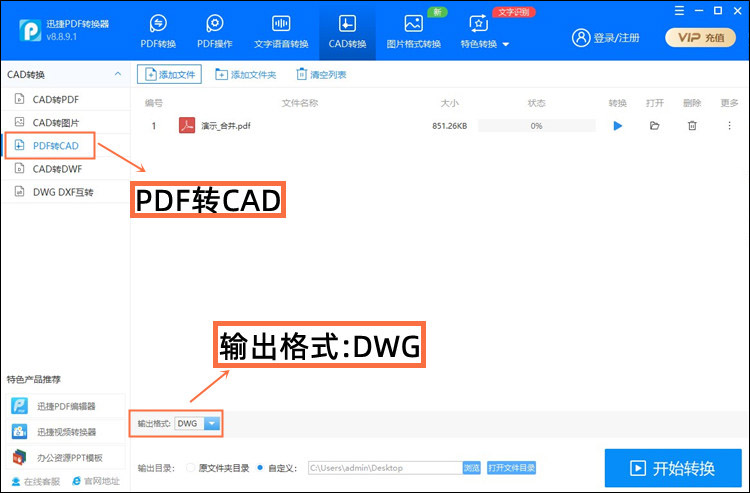Open 迅捷视频转换器 product recommendation
Image resolution: width=750 pixels, height=493 pixels.
(x=66, y=432)
